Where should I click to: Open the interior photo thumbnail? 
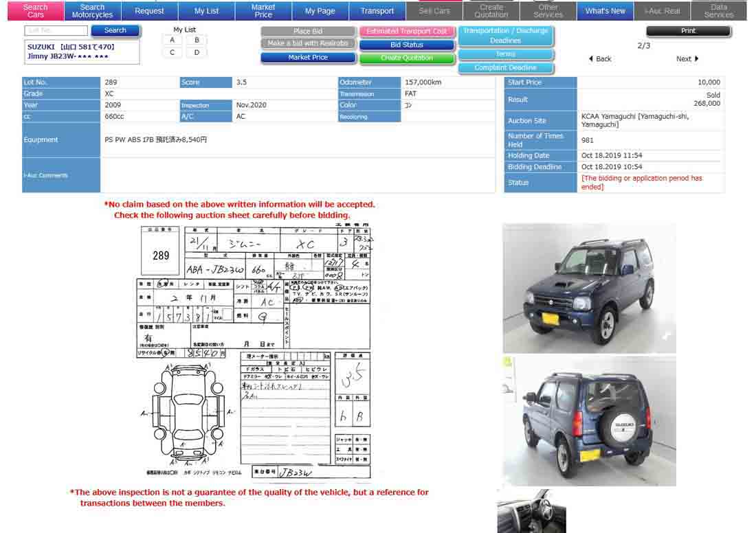531,512
